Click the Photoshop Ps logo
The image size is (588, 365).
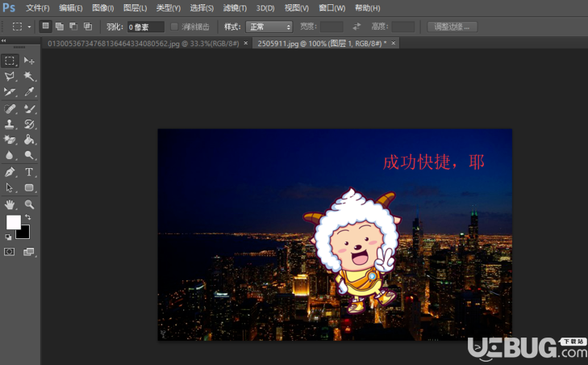click(9, 7)
